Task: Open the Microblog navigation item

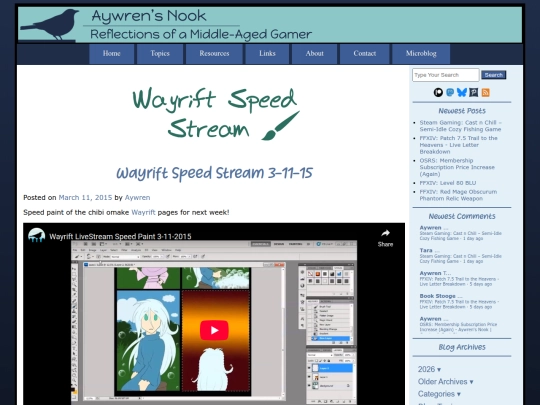Action: [421, 54]
